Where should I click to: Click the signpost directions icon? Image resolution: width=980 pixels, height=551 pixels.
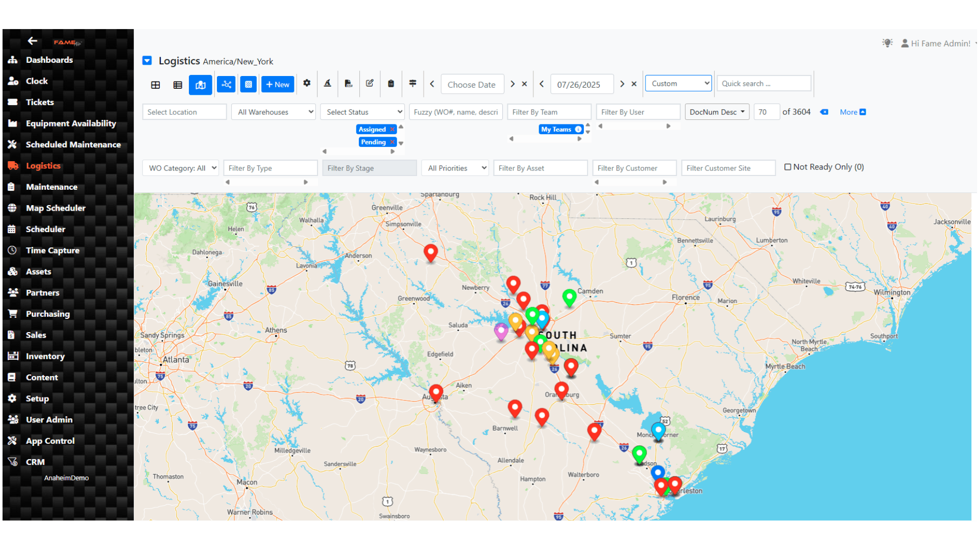point(412,83)
